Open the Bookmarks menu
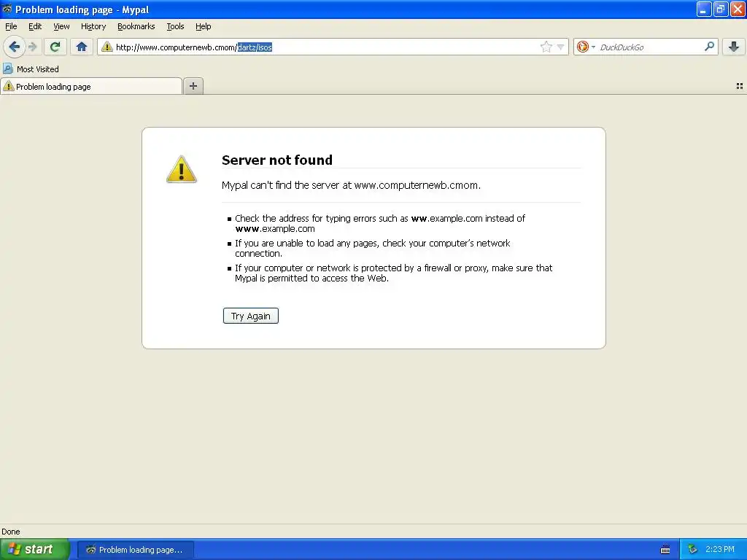The image size is (747, 560). (136, 26)
